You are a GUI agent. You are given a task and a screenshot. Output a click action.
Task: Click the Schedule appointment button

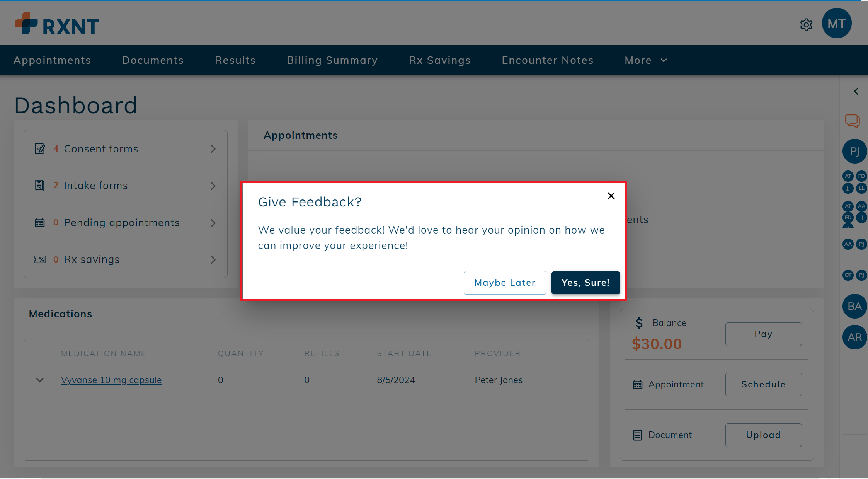coord(763,384)
